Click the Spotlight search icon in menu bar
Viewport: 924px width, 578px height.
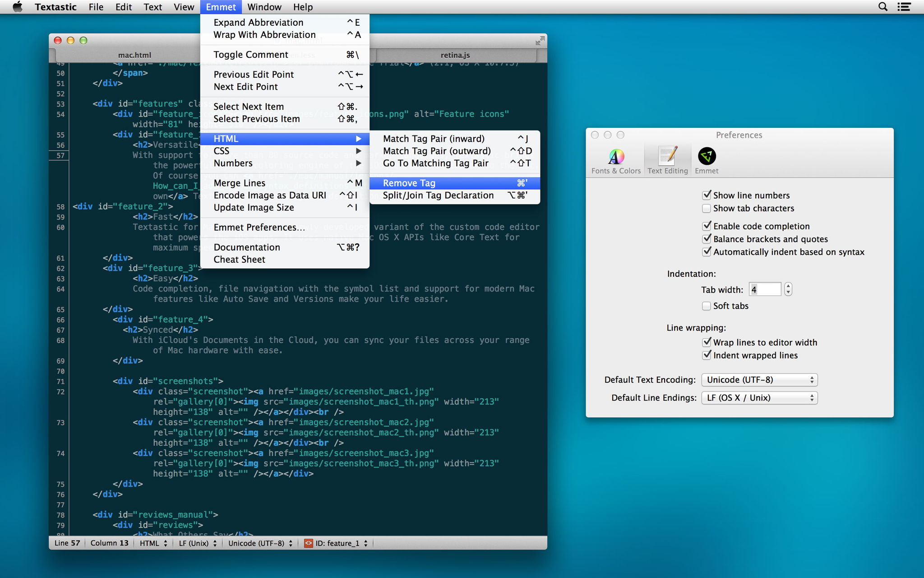[883, 7]
